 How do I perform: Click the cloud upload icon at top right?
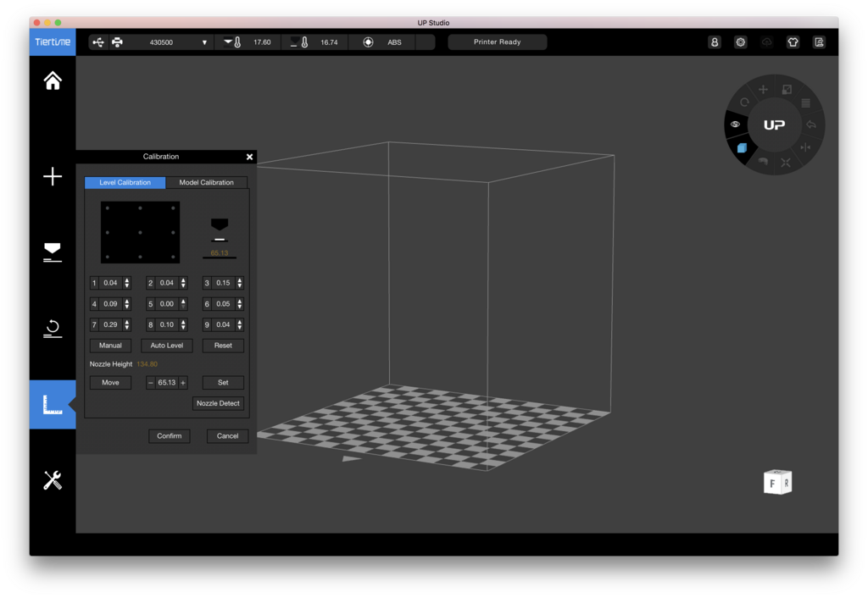point(766,42)
